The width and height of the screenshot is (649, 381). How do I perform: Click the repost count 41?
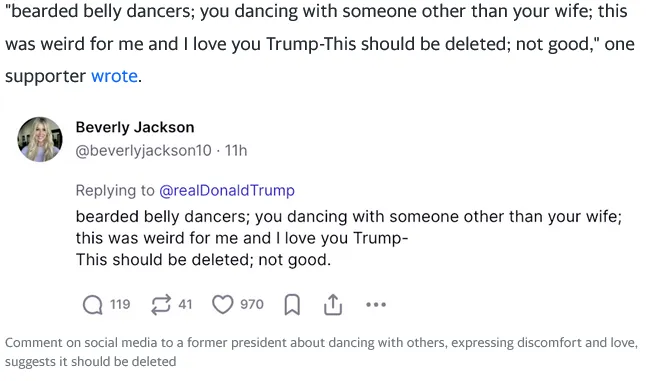(185, 304)
